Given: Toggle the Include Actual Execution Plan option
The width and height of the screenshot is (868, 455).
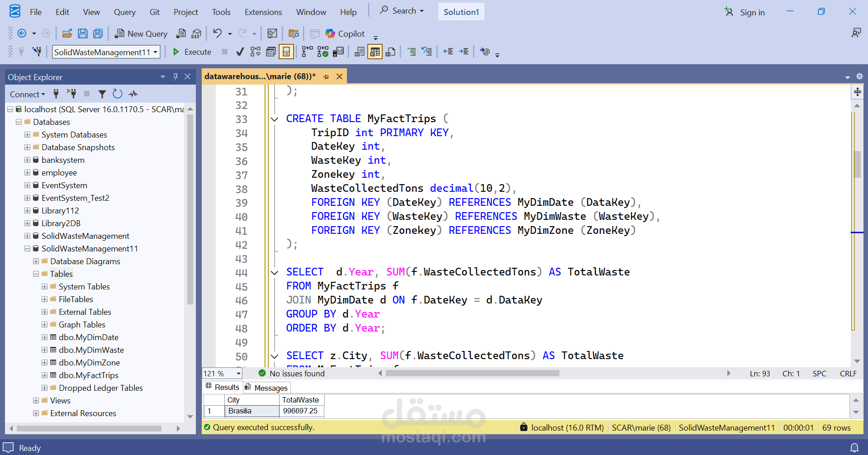Looking at the screenshot, I should 308,52.
